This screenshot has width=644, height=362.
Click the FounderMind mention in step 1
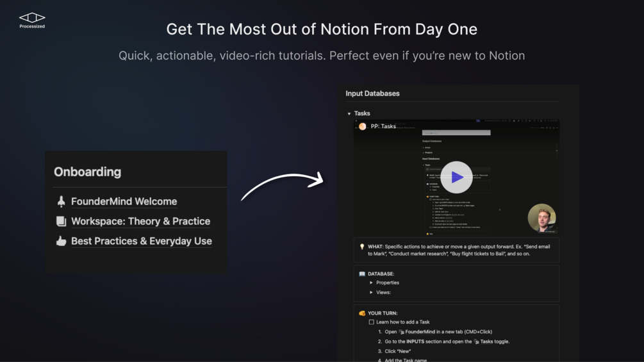point(417,332)
